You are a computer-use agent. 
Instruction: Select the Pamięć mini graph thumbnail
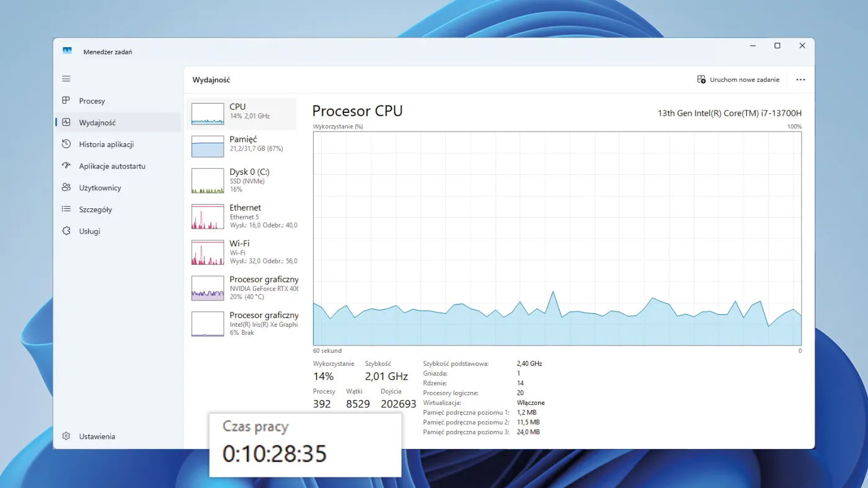[x=208, y=146]
